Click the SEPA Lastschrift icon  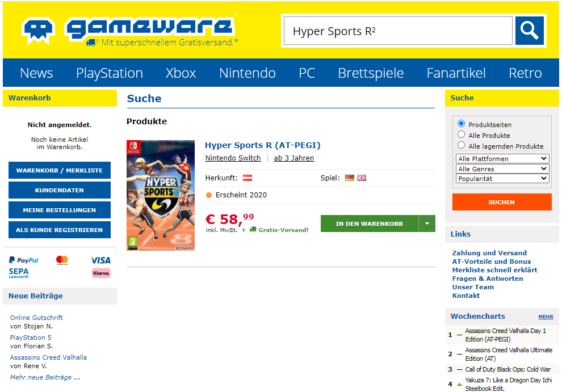pyautogui.click(x=19, y=273)
